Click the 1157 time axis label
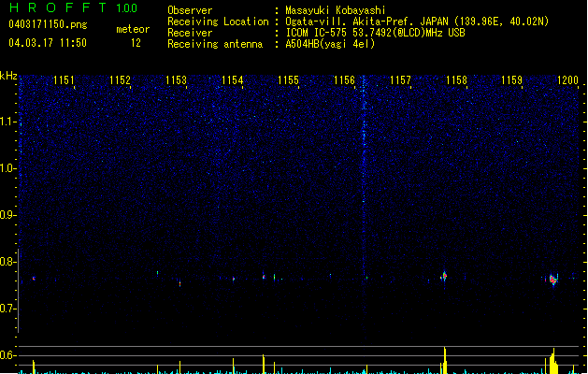Image resolution: width=588 pixels, height=374 pixels. pyautogui.click(x=400, y=80)
